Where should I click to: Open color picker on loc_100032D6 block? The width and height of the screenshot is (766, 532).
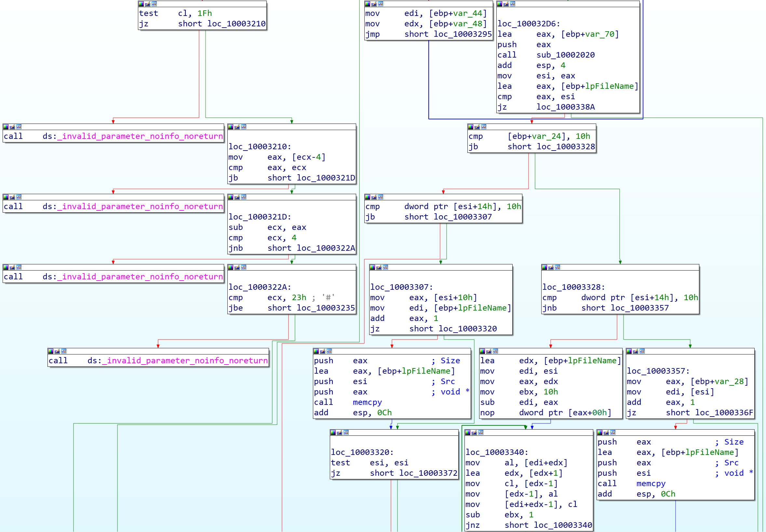pyautogui.click(x=499, y=4)
